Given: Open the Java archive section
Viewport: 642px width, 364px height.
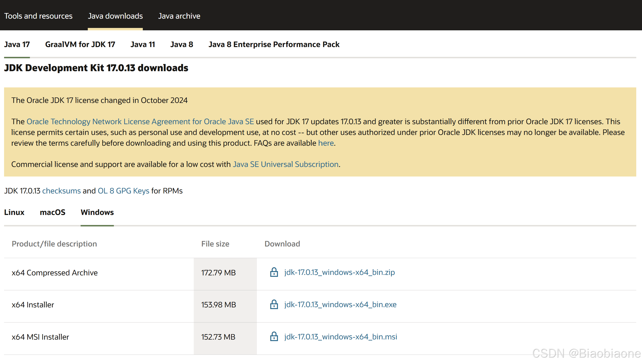Looking at the screenshot, I should [179, 16].
